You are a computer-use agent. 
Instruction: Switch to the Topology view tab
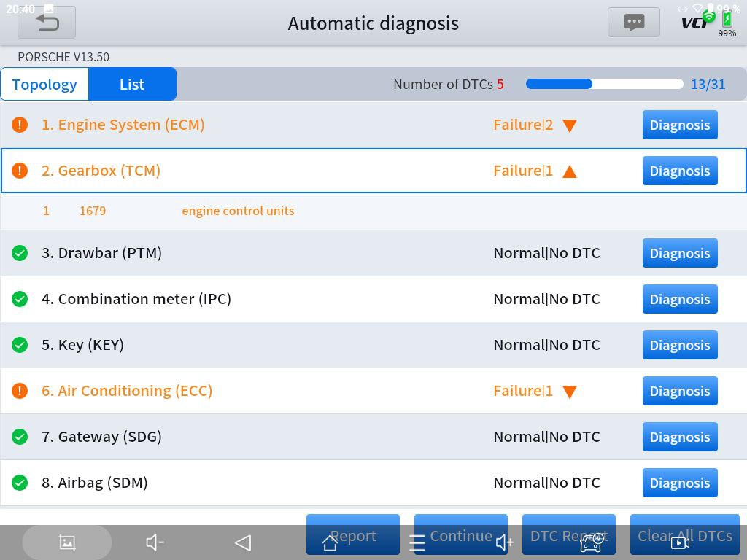[x=44, y=85]
